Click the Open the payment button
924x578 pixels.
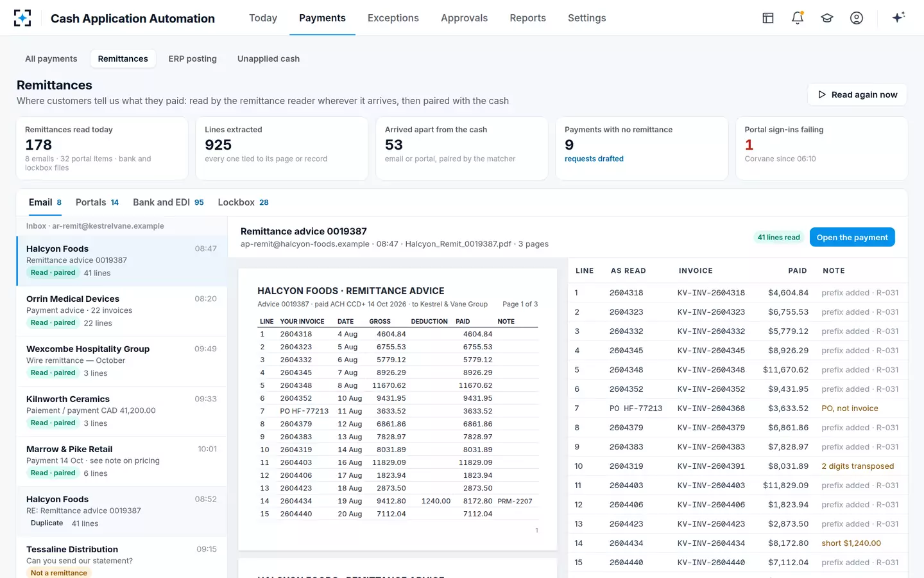coord(852,237)
